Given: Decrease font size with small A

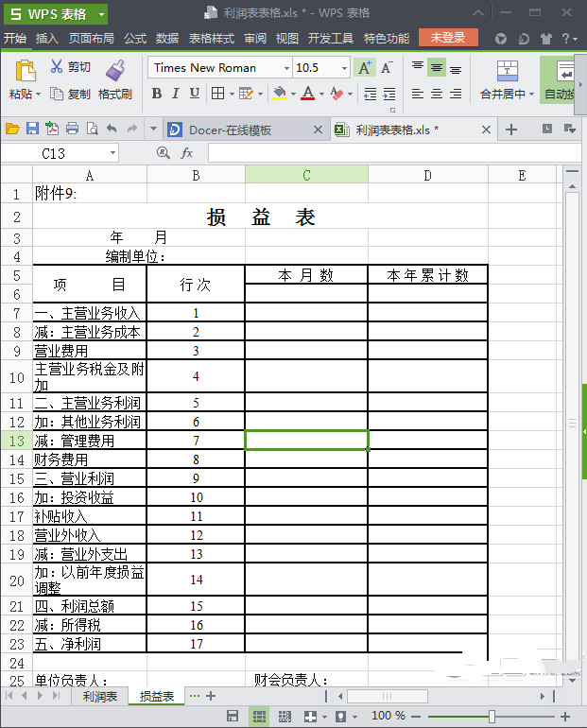Looking at the screenshot, I should (386, 68).
